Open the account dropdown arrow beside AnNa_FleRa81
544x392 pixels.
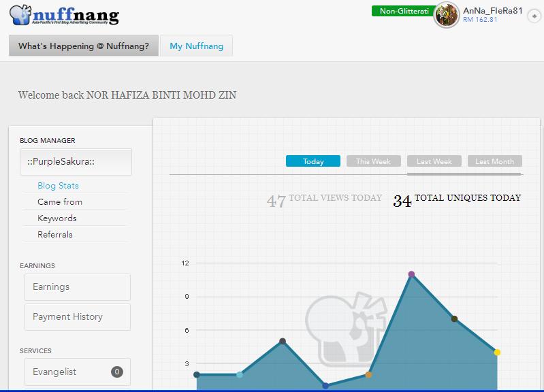[x=534, y=16]
